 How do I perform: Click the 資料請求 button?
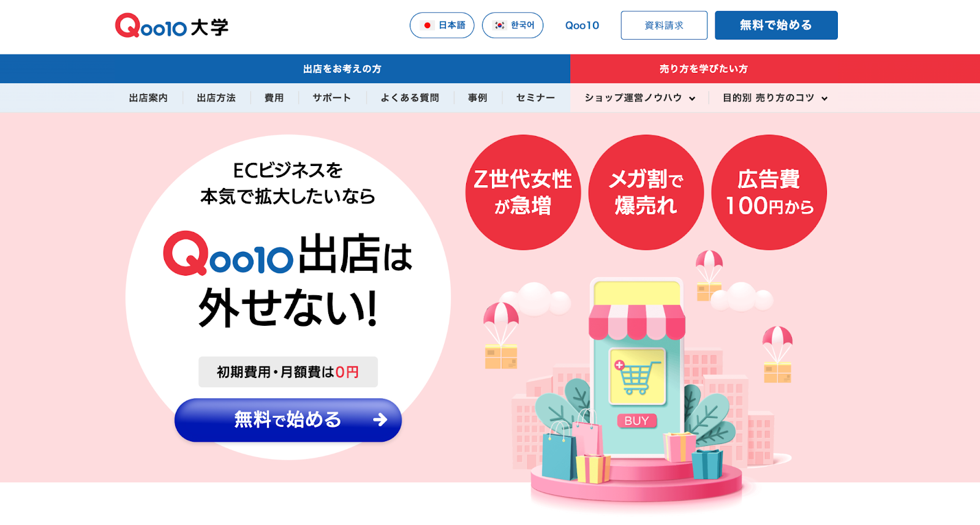click(x=664, y=25)
